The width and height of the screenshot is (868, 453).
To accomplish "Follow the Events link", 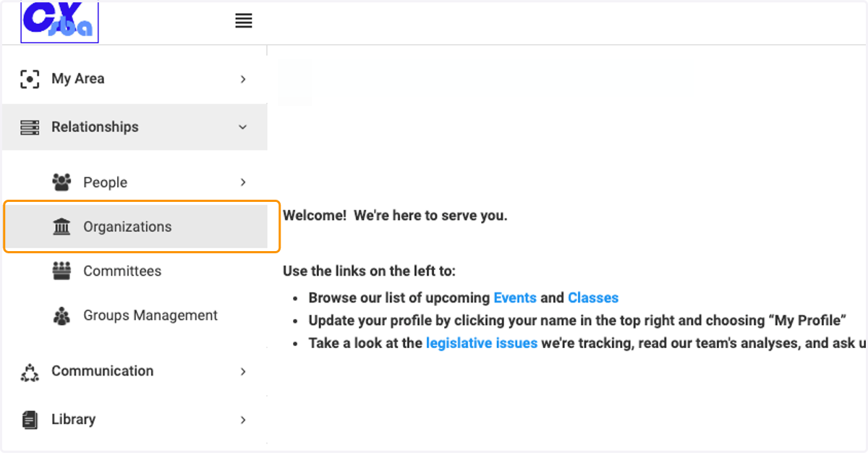I will click(515, 298).
